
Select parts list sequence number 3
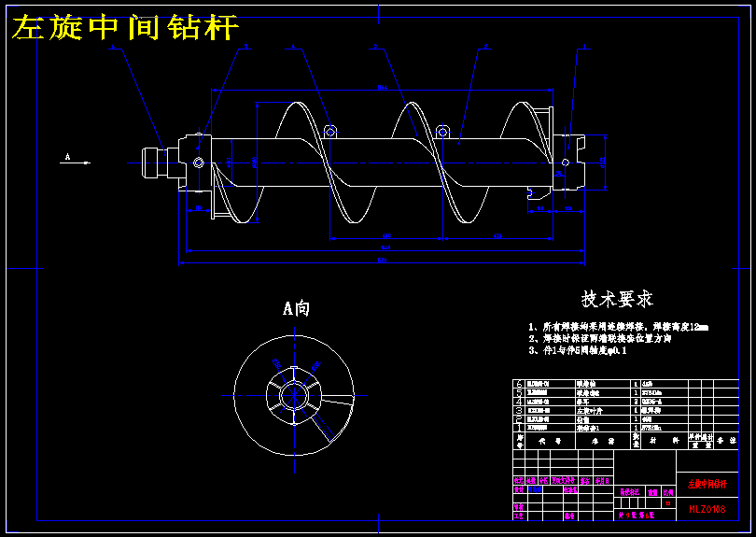click(x=519, y=411)
